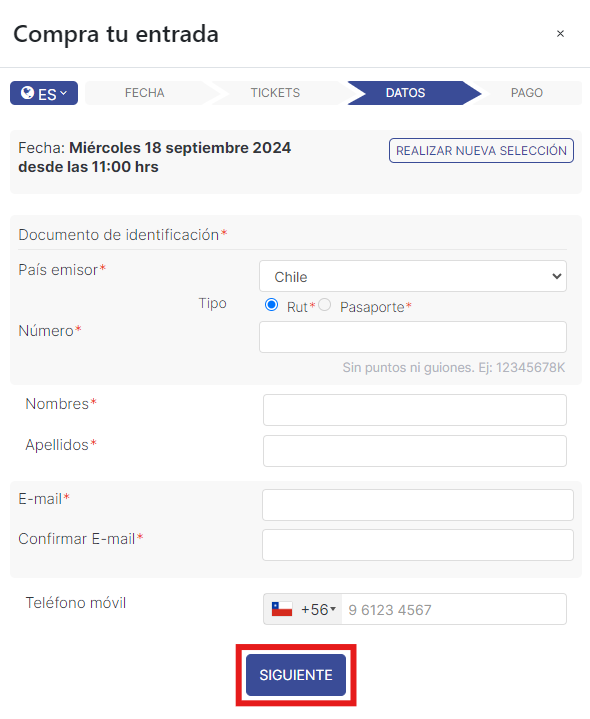This screenshot has height=719, width=590.
Task: Go to the TICKETS step tab
Action: [275, 93]
